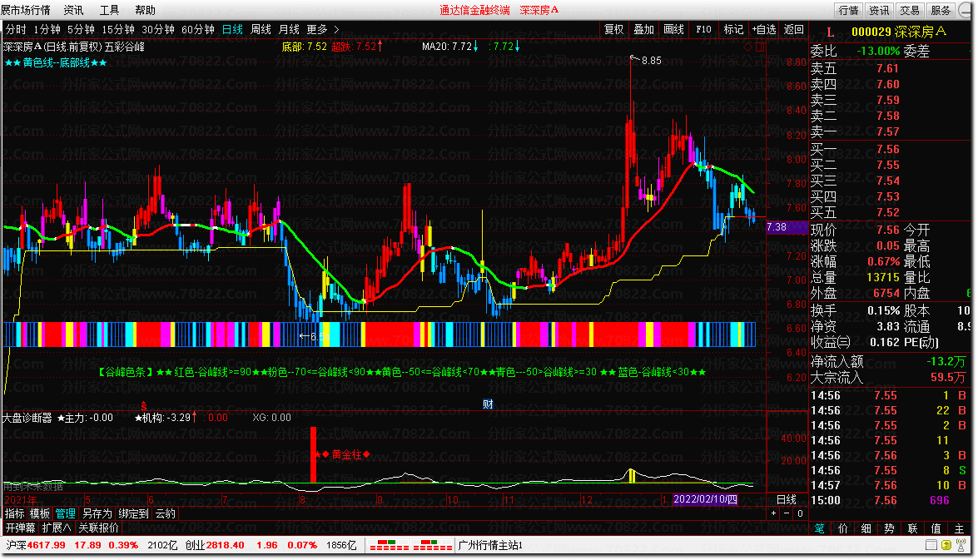Expand the 扩展∧ panel

(x=56, y=528)
